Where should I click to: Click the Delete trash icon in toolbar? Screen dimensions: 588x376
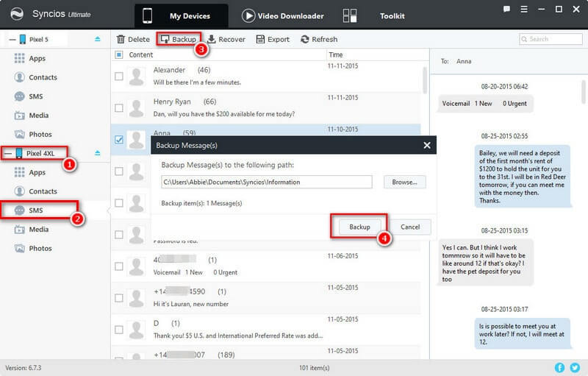click(123, 39)
